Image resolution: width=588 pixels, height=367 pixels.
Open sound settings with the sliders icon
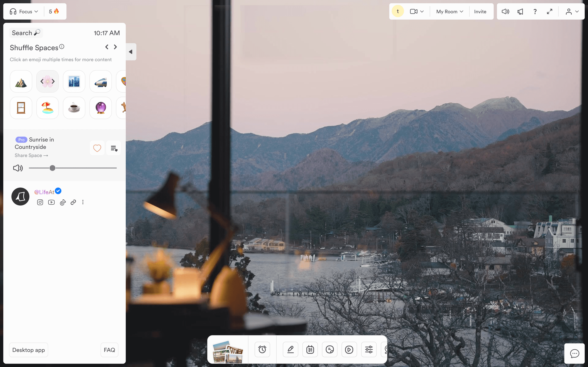[369, 350]
